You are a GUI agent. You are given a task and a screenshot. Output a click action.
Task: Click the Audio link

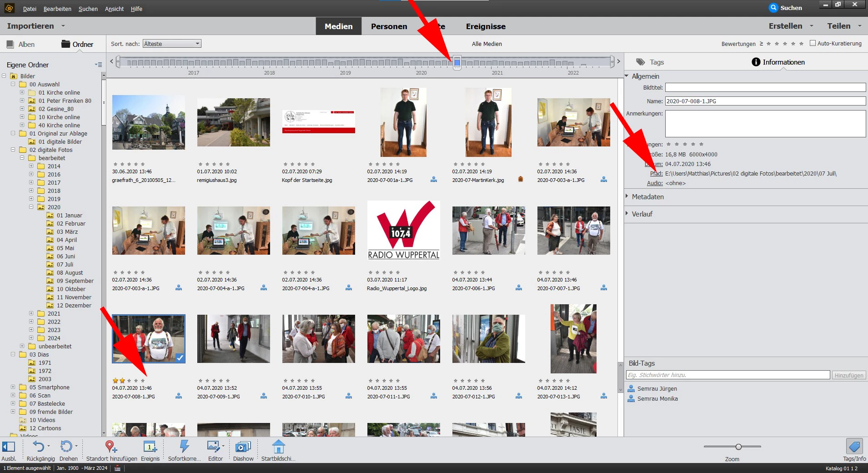point(655,183)
